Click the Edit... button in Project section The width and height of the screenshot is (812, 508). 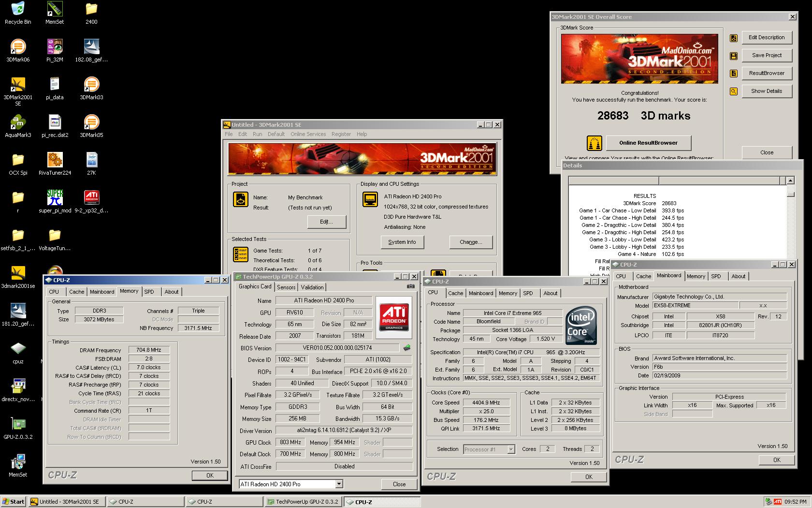[x=326, y=222]
